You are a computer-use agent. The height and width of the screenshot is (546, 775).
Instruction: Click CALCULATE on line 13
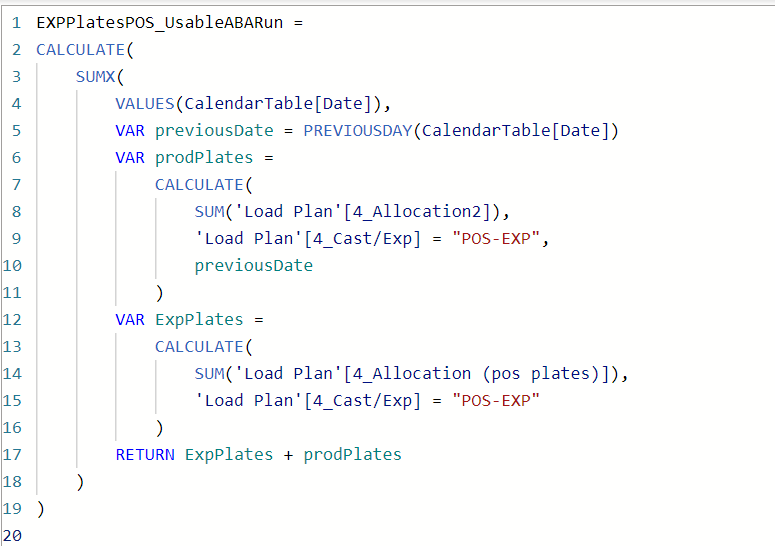pyautogui.click(x=199, y=347)
